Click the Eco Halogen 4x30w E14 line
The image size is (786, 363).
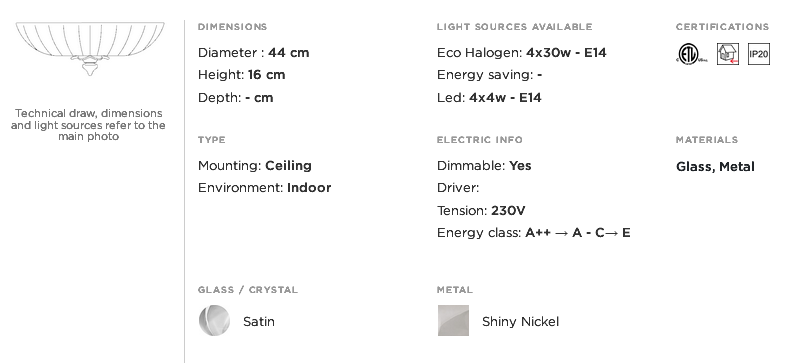coord(521,53)
